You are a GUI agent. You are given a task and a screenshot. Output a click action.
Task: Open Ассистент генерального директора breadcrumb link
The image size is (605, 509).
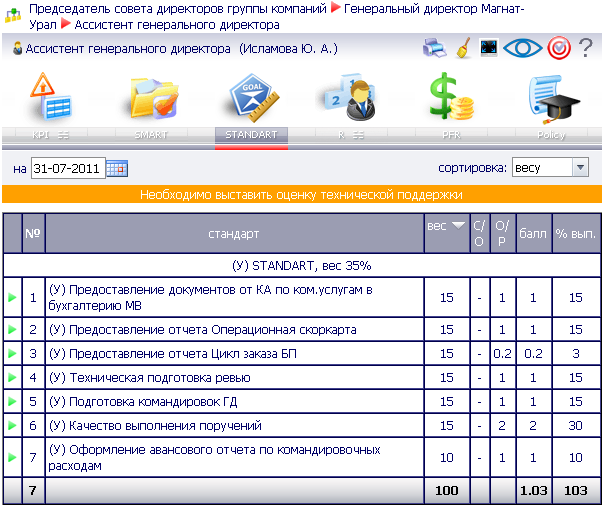tap(177, 25)
